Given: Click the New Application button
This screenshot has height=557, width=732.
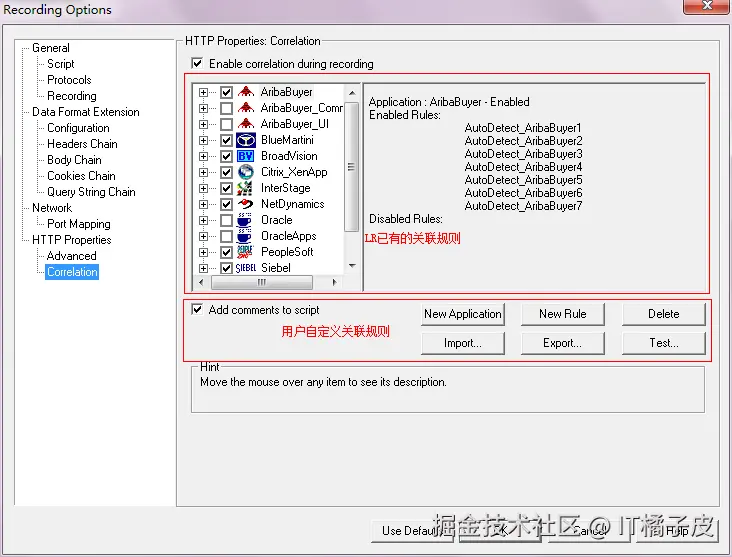Looking at the screenshot, I should 463,314.
